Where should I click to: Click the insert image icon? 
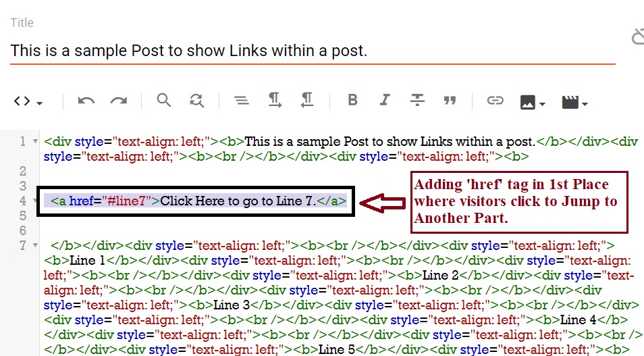coord(528,102)
